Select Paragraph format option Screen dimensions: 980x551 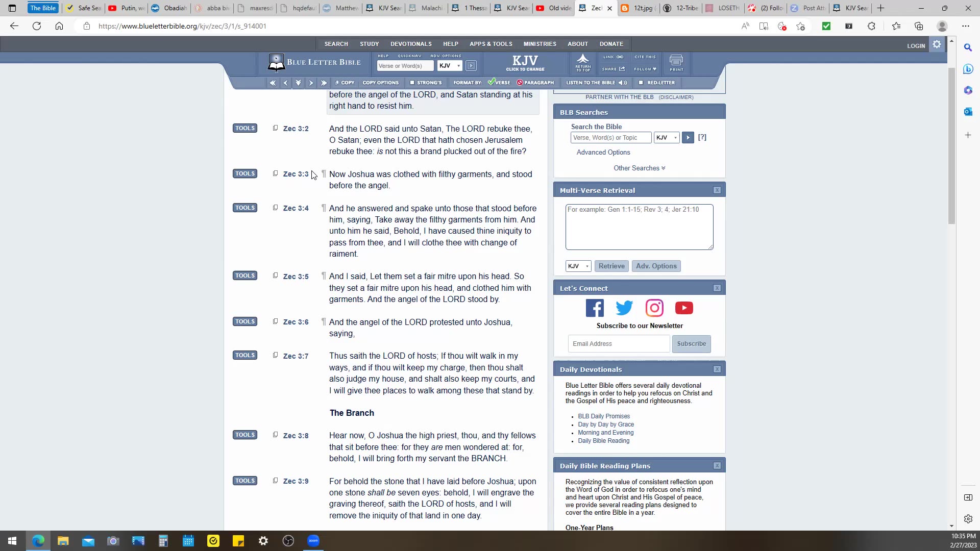point(535,83)
